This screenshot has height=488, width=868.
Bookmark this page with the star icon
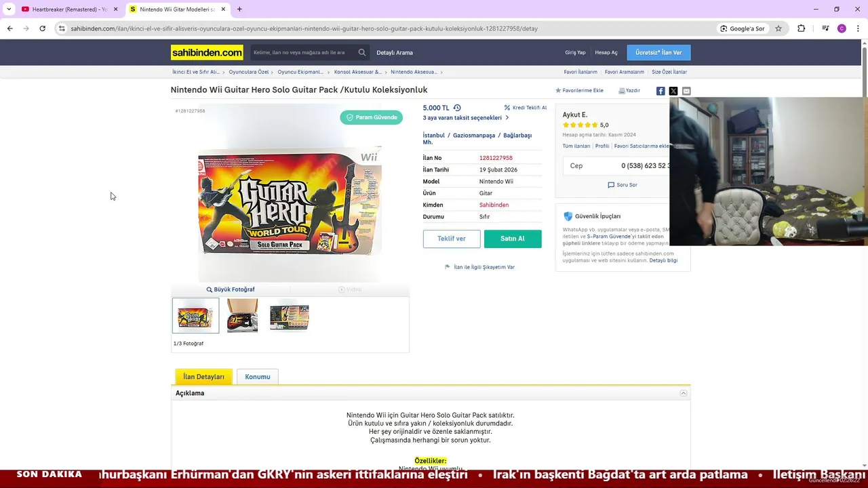point(778,28)
